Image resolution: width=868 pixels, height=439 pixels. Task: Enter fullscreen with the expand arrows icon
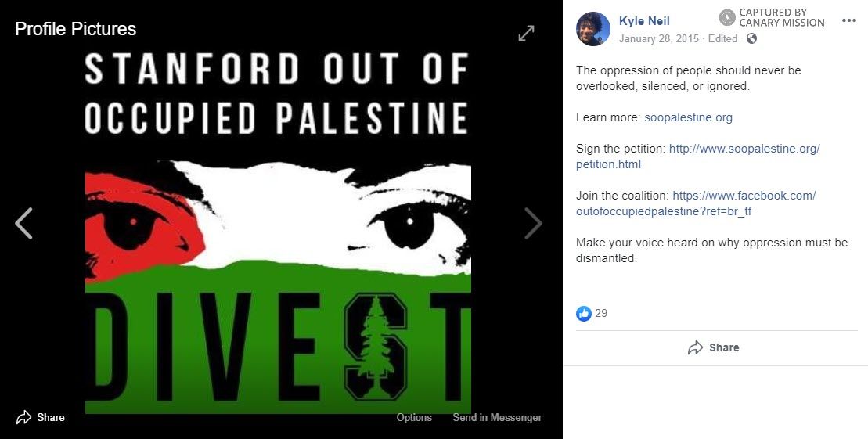[526, 33]
